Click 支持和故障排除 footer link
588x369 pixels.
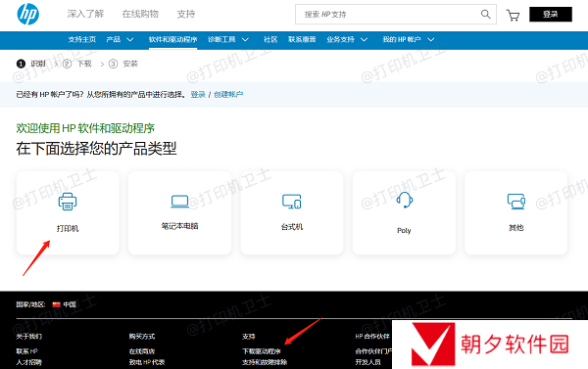265,362
